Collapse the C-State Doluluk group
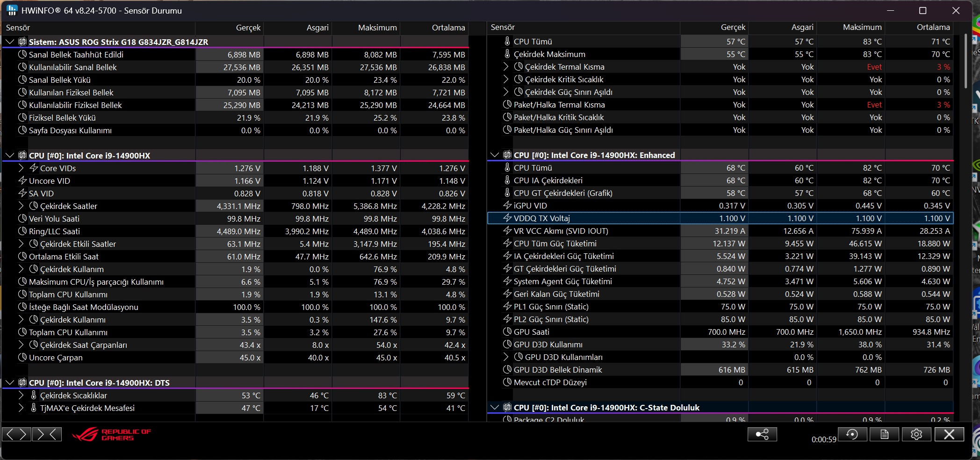This screenshot has width=980, height=460. click(x=494, y=407)
